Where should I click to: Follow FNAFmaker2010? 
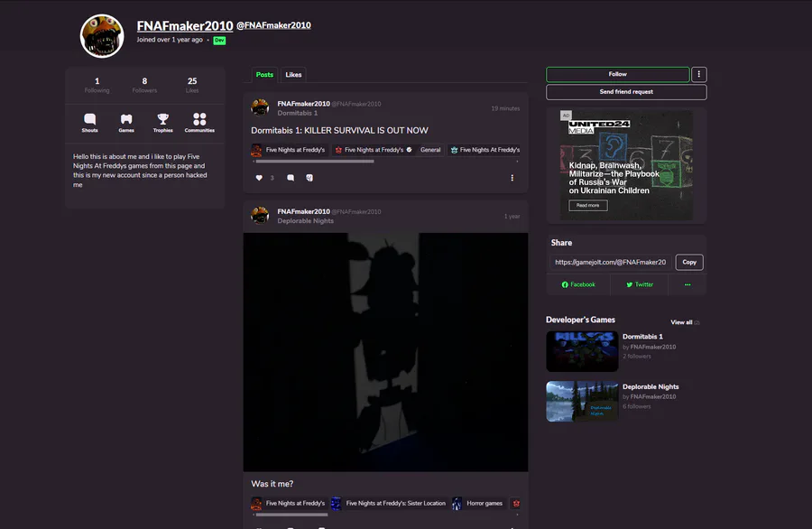click(617, 74)
